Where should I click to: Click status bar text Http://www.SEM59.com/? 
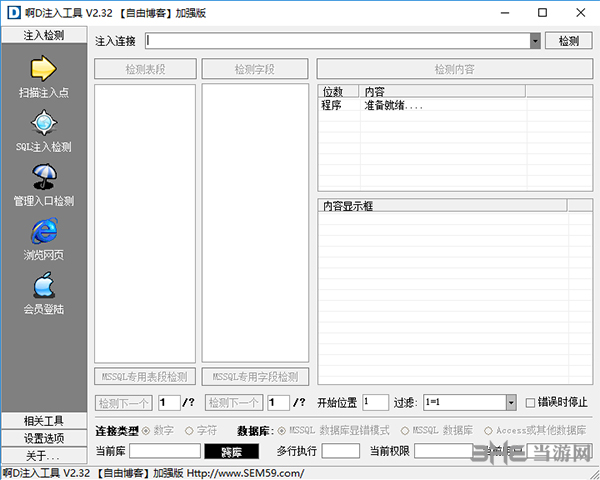click(245, 473)
